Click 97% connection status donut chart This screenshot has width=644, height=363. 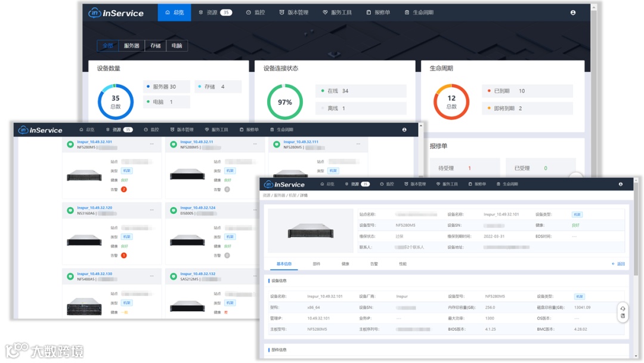coord(284,102)
